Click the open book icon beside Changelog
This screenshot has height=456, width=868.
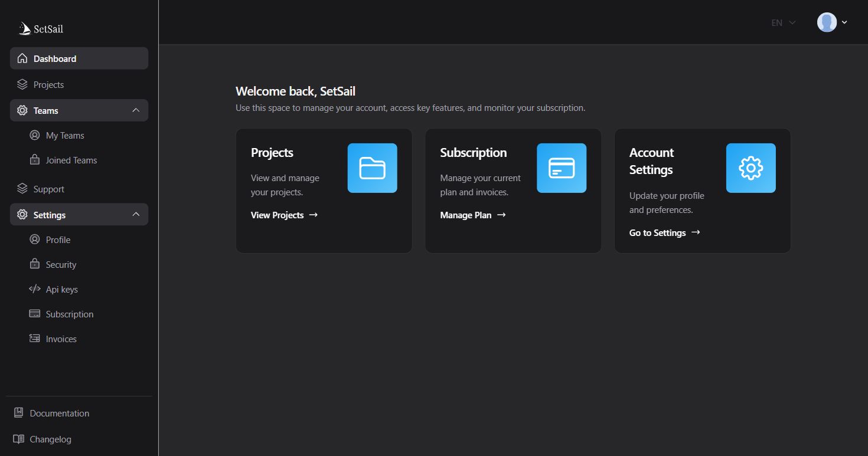(19, 439)
